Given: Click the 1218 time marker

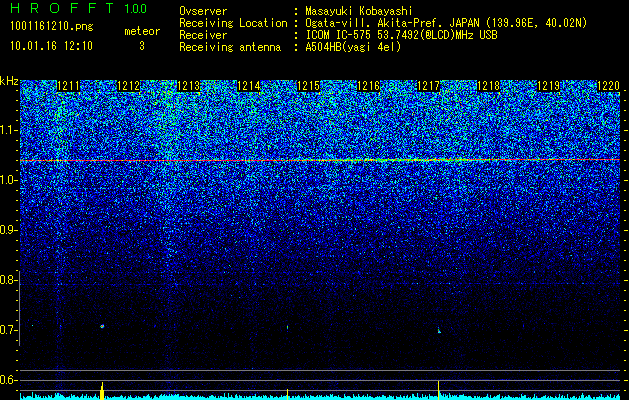Looking at the screenshot, I should pos(489,86).
